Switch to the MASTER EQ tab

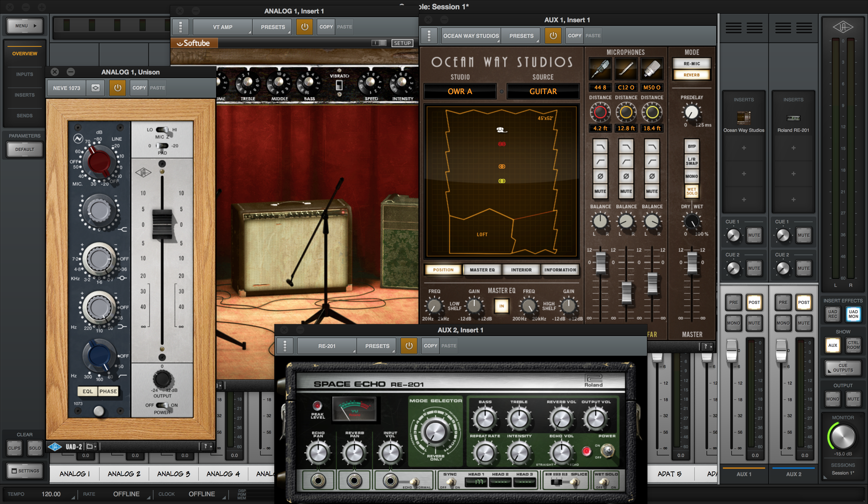[x=482, y=270]
